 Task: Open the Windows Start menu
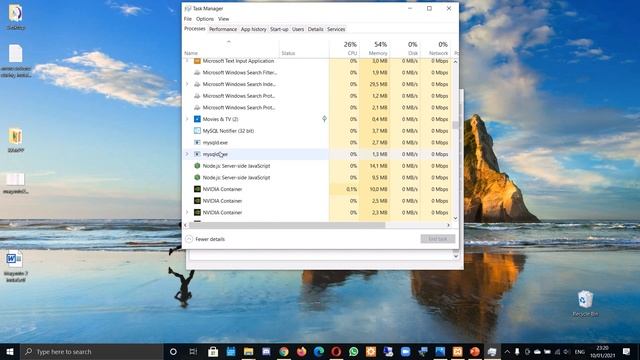[10, 351]
